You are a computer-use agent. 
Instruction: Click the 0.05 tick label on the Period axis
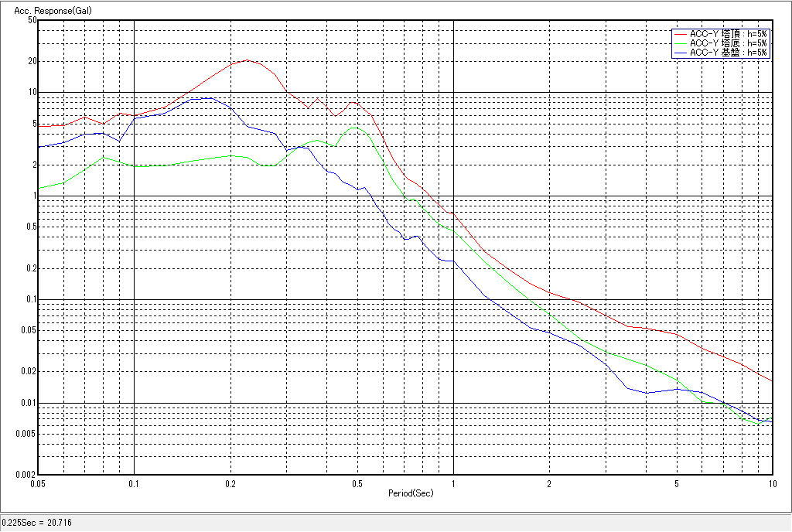point(38,483)
